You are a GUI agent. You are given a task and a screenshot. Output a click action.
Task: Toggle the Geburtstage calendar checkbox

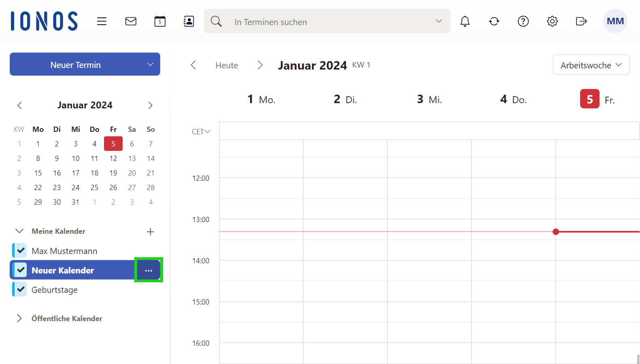pyautogui.click(x=20, y=290)
